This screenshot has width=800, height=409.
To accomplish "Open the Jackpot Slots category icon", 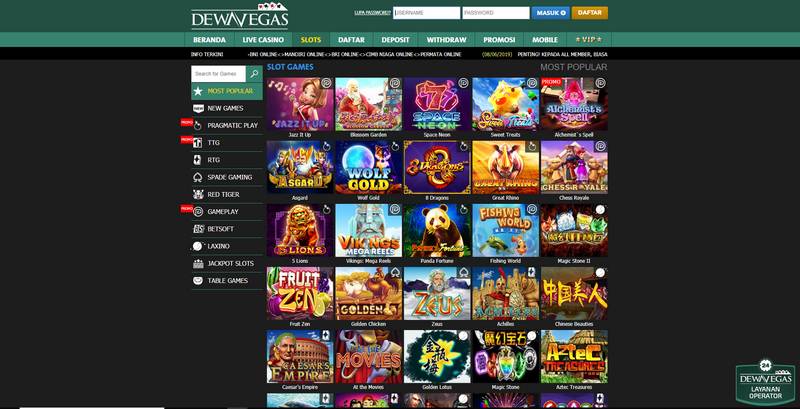I will tap(198, 264).
